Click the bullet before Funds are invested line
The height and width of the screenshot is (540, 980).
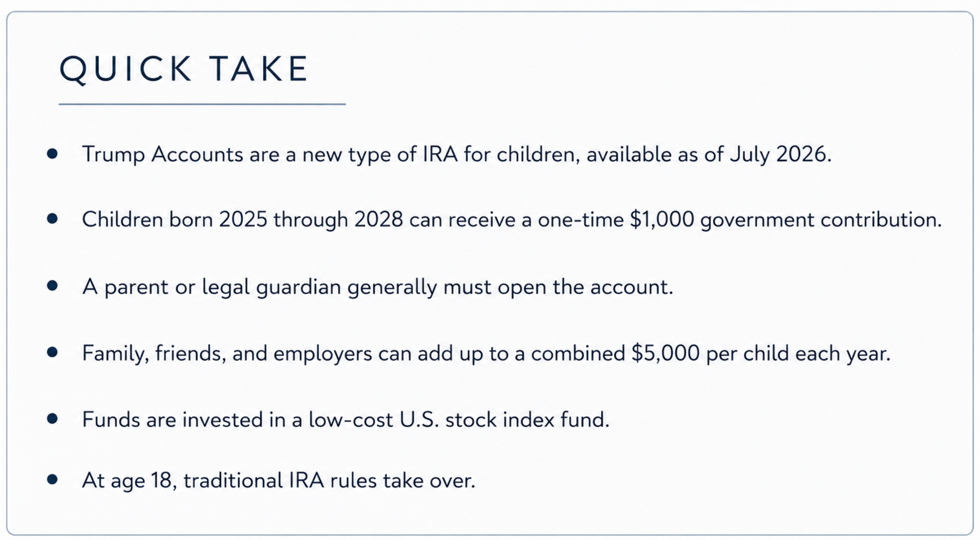pos(52,419)
